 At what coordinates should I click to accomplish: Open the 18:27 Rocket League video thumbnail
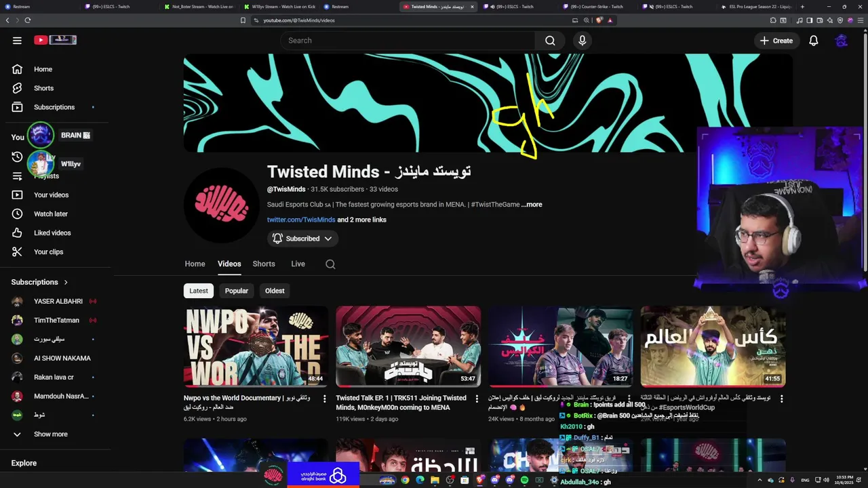(560, 346)
